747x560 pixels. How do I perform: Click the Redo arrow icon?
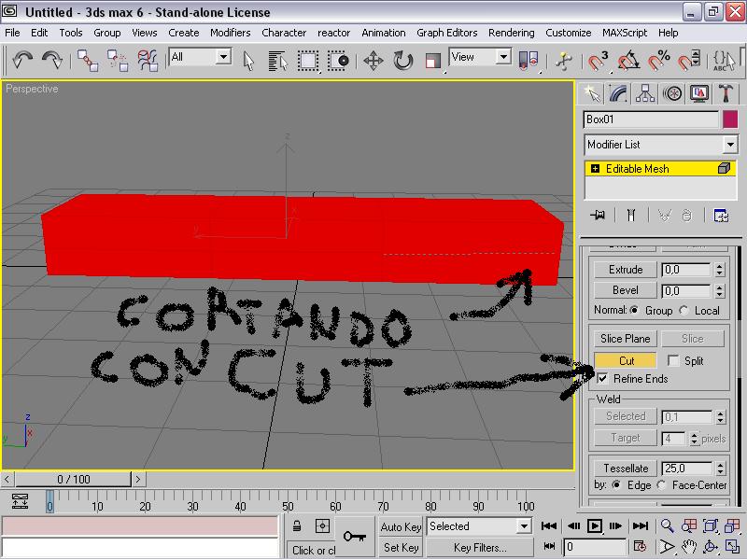(52, 61)
